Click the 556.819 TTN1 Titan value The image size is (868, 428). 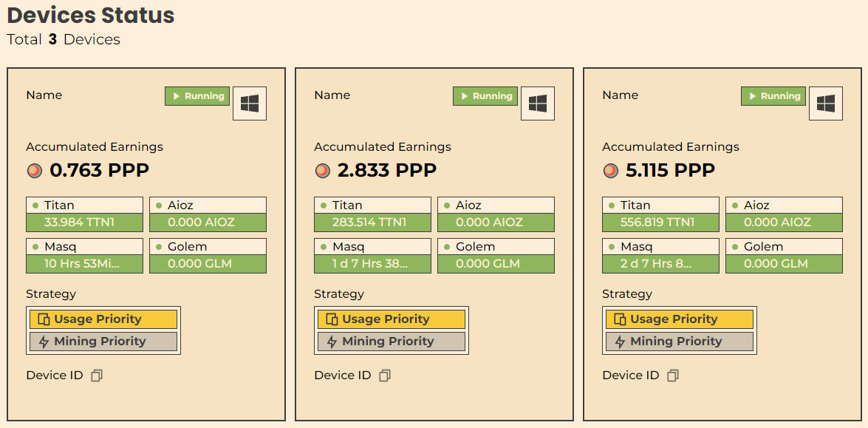click(661, 223)
